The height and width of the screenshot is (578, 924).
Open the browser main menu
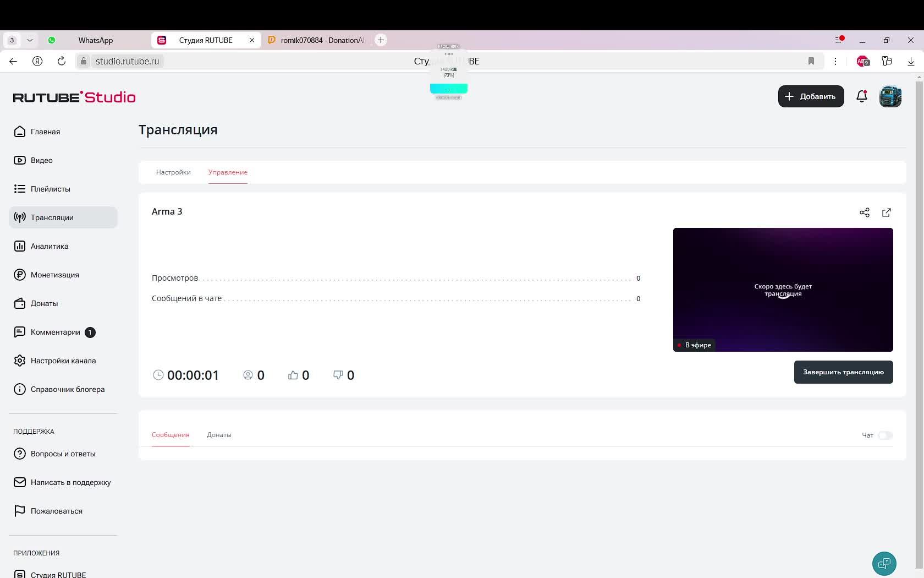839,40
